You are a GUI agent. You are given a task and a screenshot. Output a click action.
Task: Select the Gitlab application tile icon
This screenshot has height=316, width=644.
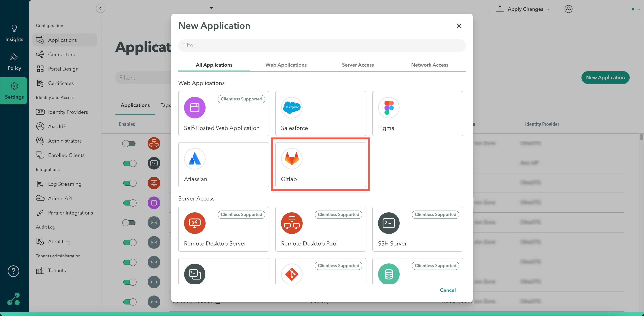click(291, 159)
